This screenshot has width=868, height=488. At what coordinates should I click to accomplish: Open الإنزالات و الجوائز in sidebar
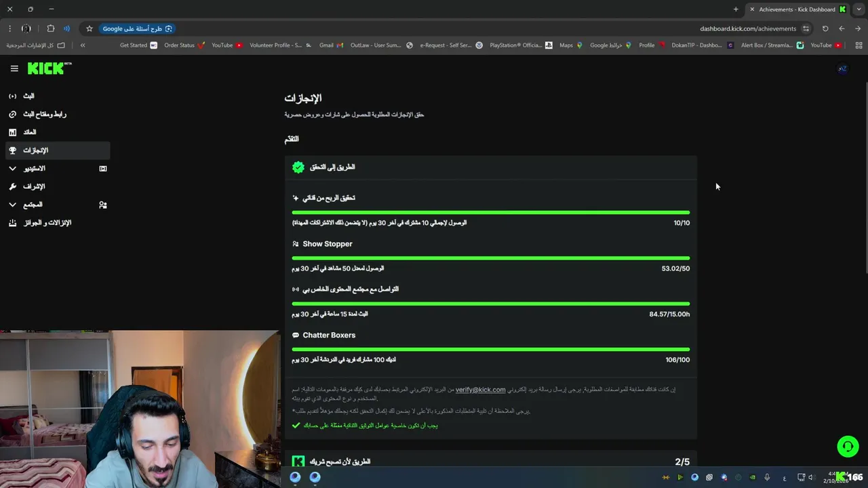[x=58, y=222]
